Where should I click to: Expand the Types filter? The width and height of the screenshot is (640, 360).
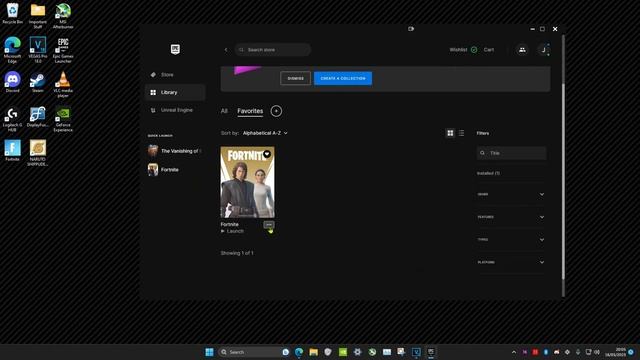(511, 240)
